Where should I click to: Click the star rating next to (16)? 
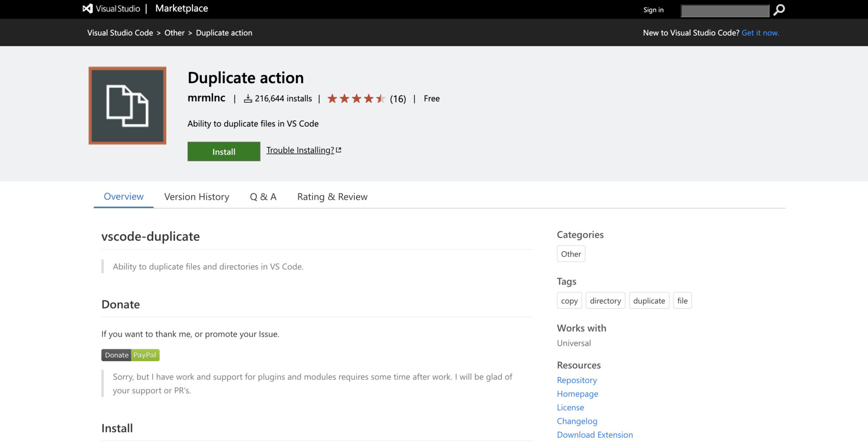coord(356,98)
